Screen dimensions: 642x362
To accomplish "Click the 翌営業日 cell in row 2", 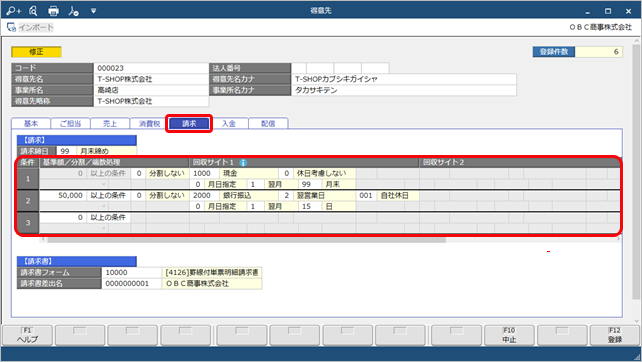I will (324, 195).
